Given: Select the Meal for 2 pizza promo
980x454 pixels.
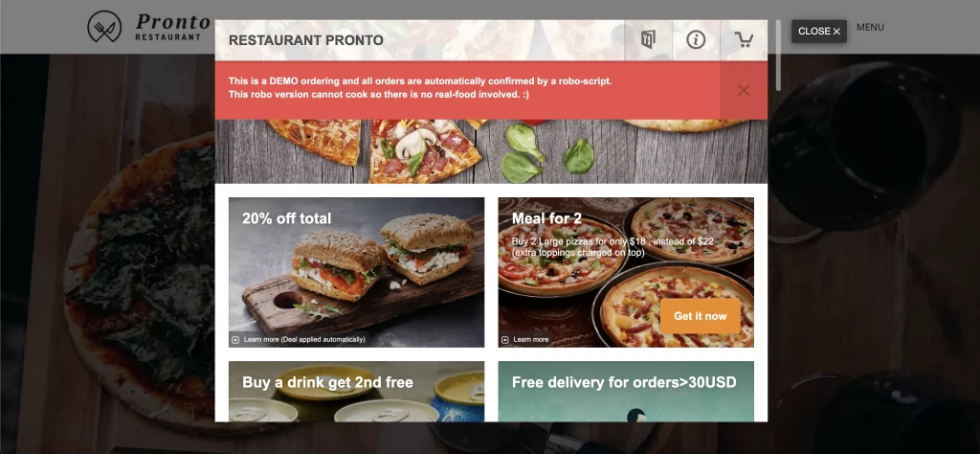Looking at the screenshot, I should (626, 272).
